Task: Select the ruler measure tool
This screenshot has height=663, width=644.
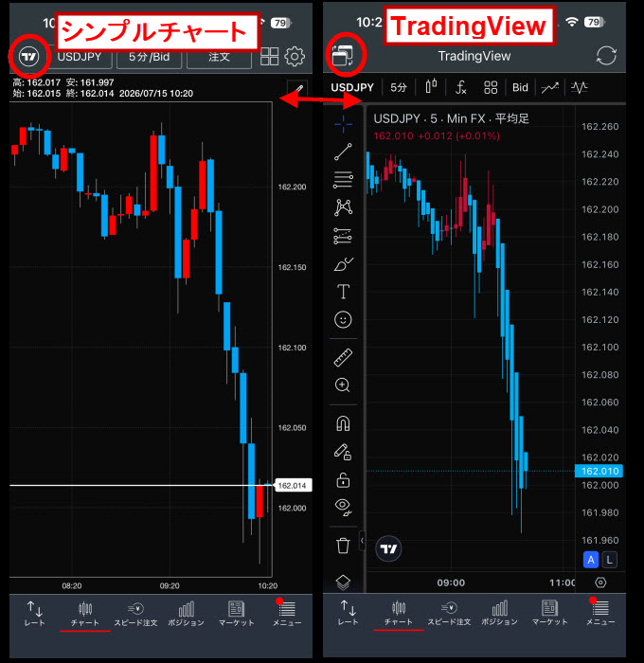Action: click(x=343, y=357)
